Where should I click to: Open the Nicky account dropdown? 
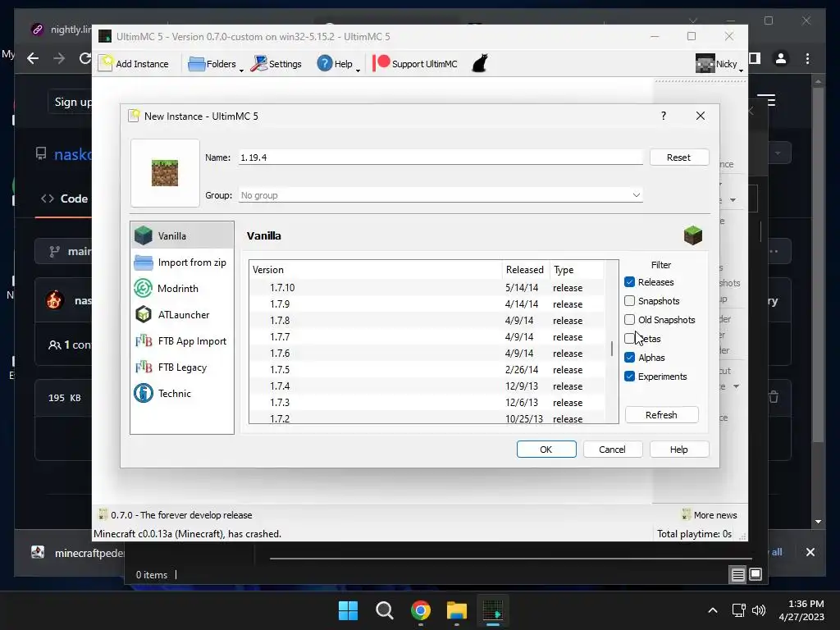click(x=719, y=64)
